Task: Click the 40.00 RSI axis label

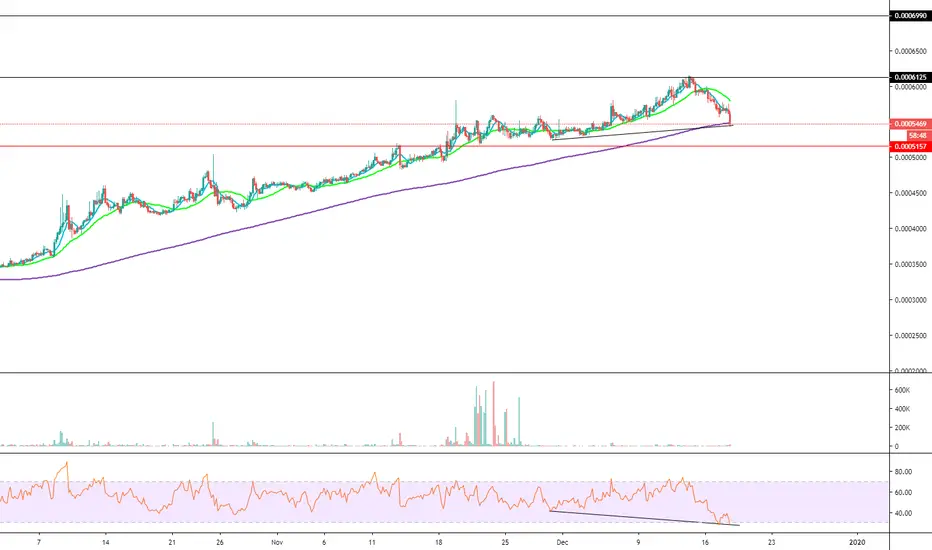Action: click(x=903, y=514)
